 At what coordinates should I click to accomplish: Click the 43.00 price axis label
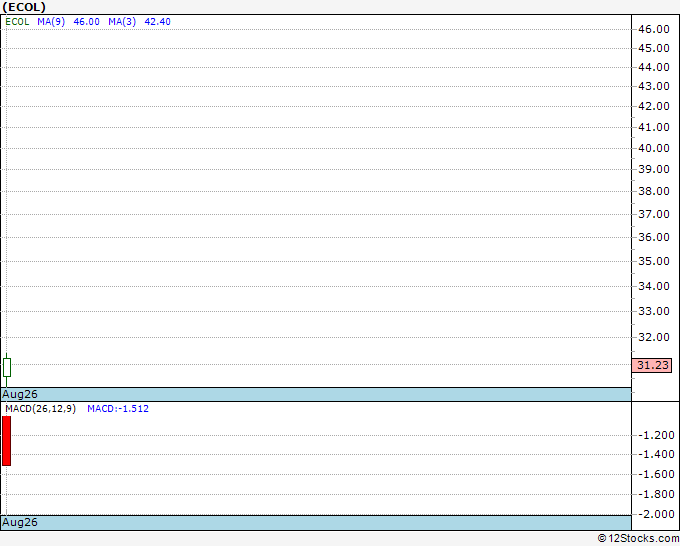click(x=654, y=86)
